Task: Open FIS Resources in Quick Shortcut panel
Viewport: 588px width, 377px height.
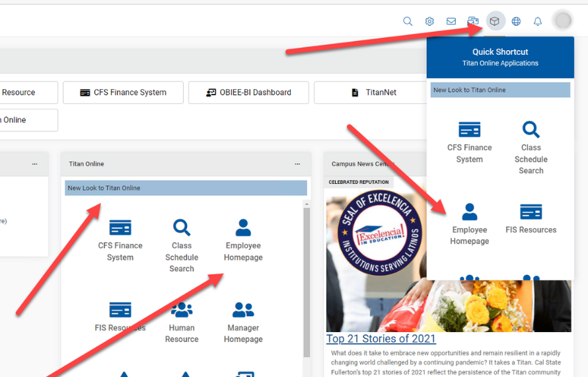Action: click(531, 218)
